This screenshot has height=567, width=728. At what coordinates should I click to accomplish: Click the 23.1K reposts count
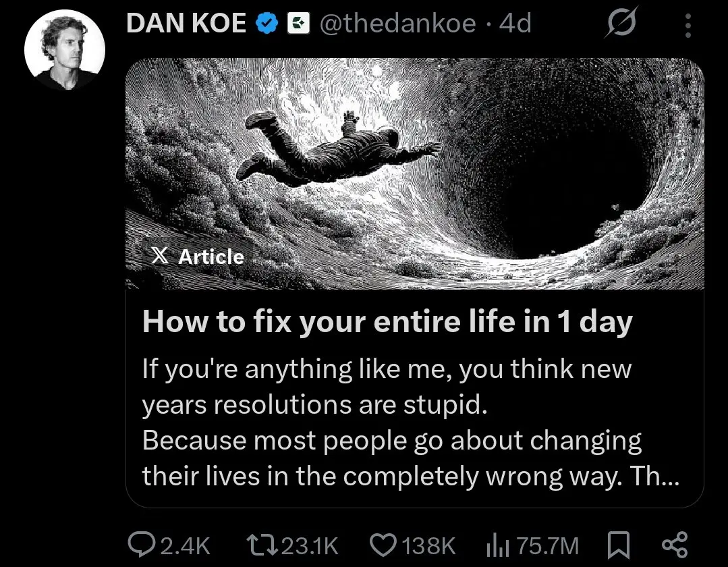click(x=310, y=545)
